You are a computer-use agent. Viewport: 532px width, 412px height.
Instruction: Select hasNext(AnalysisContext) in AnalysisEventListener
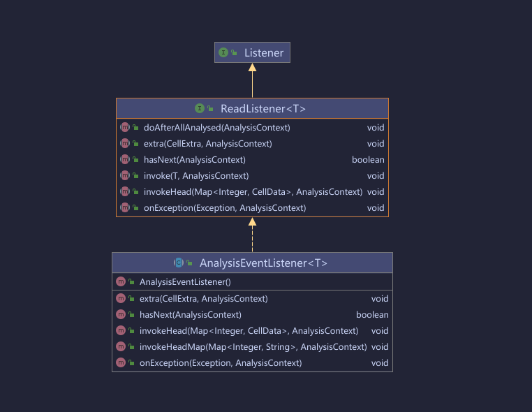click(190, 315)
